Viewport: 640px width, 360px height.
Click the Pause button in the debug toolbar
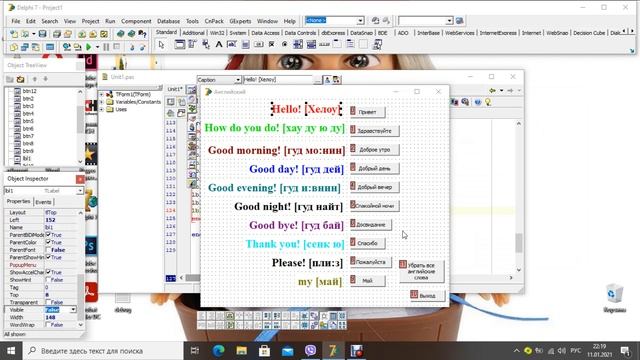tap(106, 47)
